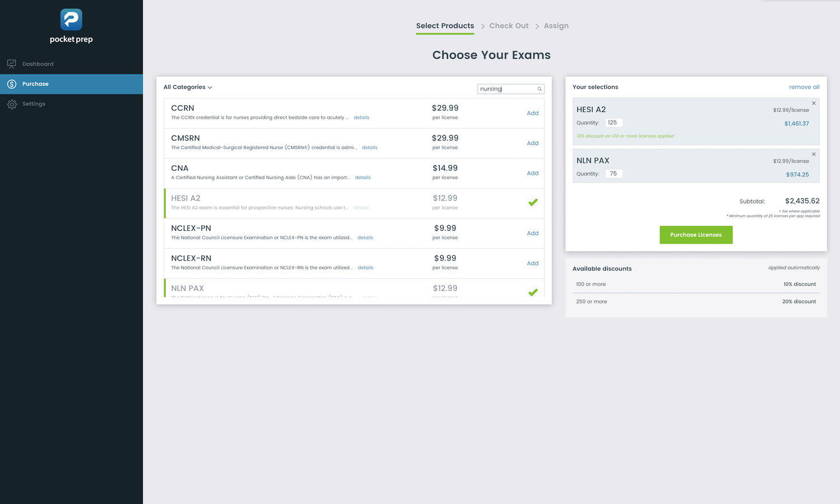Click the 250 or more discount row
Screen dimensions: 840x504
696,302
